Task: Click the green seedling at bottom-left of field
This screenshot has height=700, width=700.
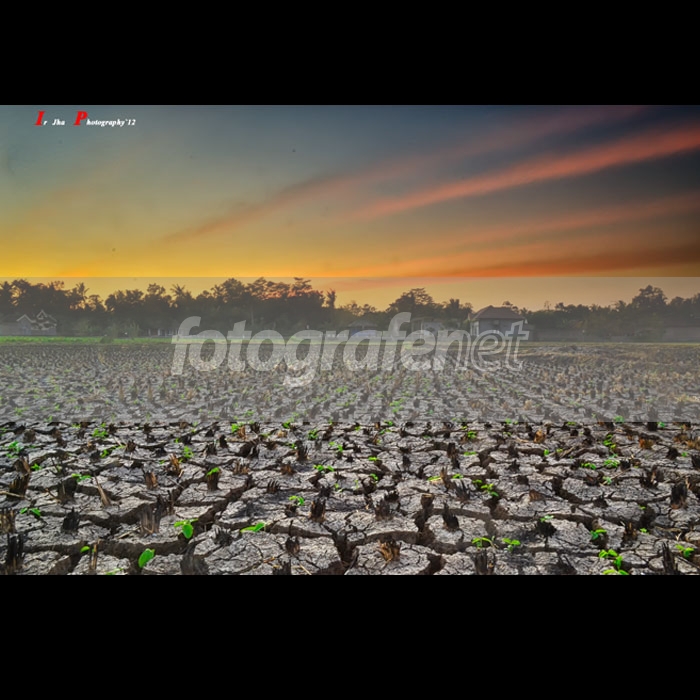Action: click(146, 557)
